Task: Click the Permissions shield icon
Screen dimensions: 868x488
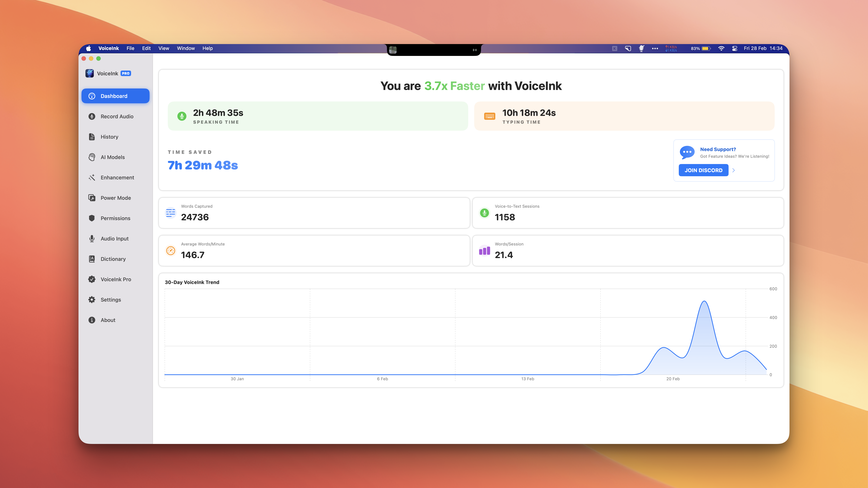Action: point(92,218)
